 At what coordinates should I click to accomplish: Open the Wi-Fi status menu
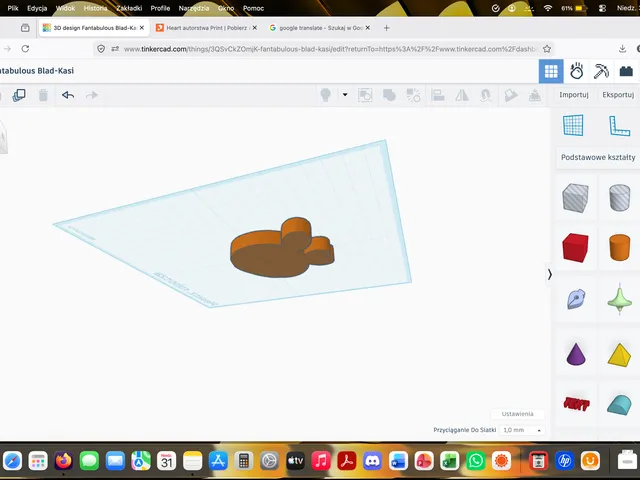[x=548, y=8]
